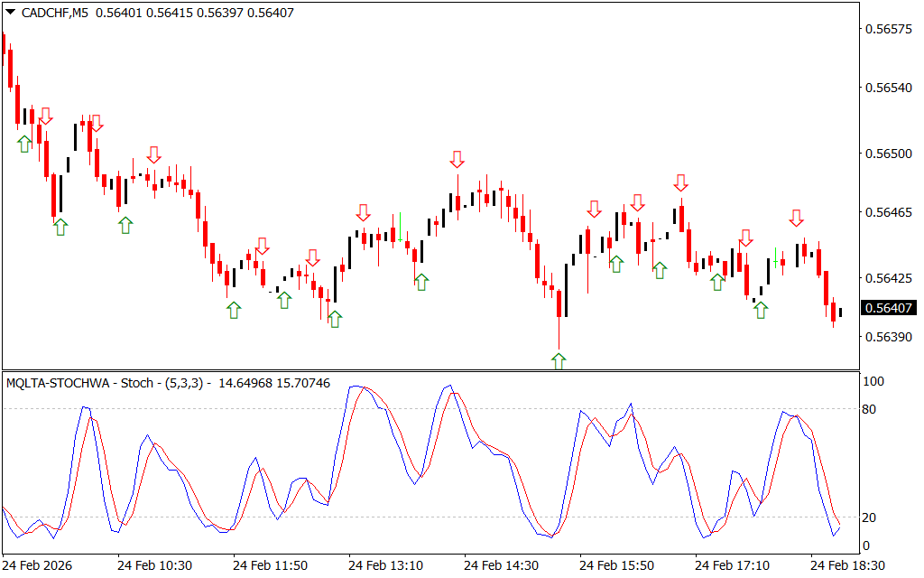Click the 0.56575 price on the price axis

[x=888, y=30]
